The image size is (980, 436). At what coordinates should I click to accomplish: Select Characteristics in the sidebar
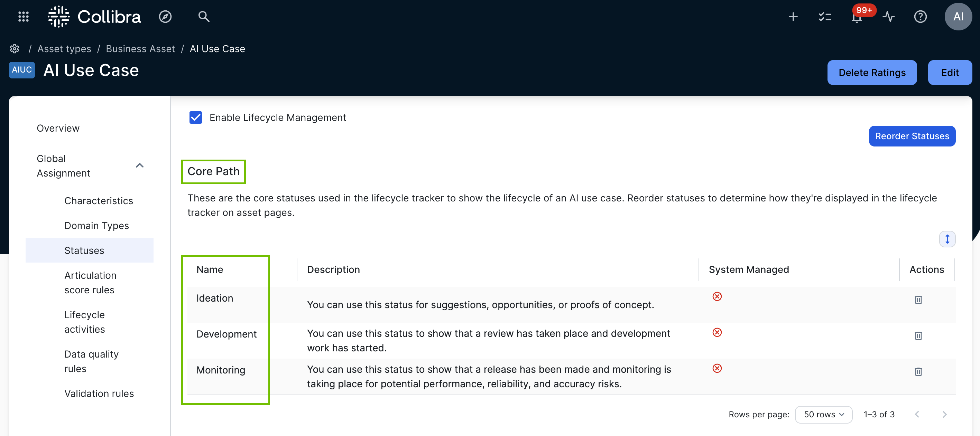pos(99,201)
